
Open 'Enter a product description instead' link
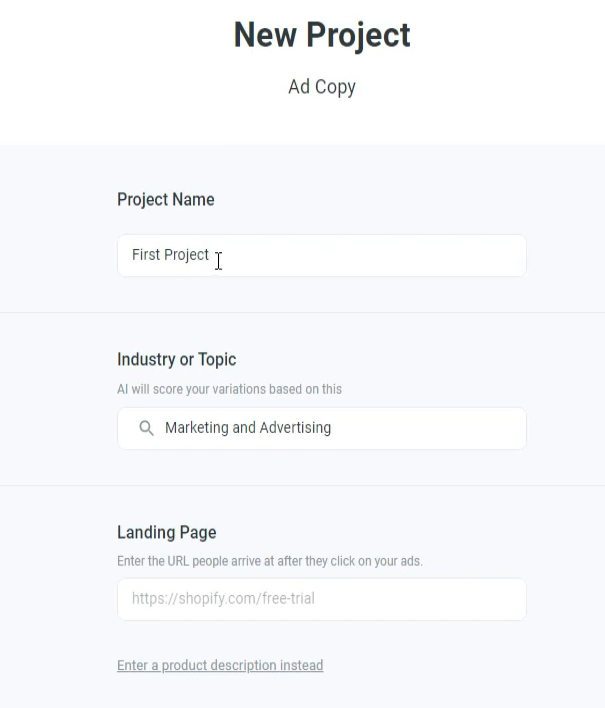220,665
